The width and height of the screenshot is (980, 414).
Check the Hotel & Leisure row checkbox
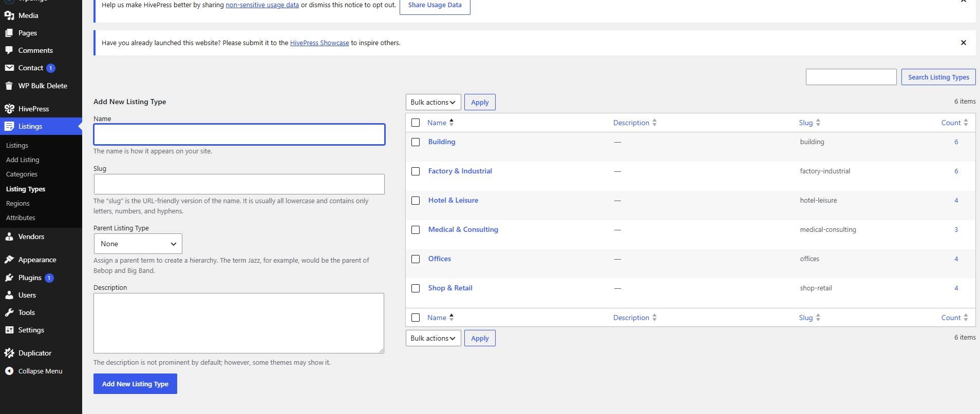pos(416,201)
